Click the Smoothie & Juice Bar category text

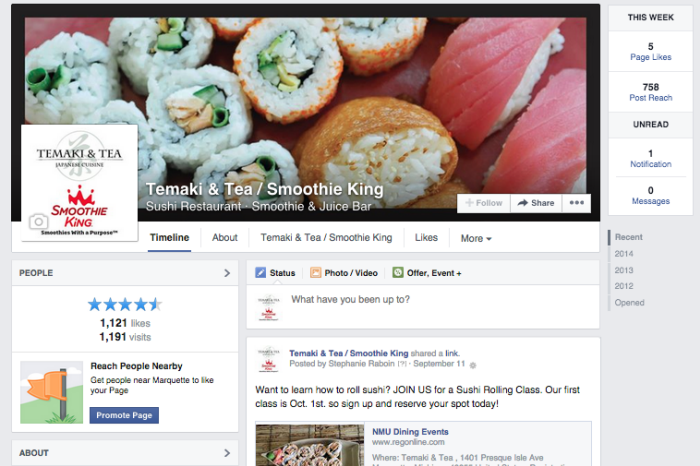pos(311,206)
